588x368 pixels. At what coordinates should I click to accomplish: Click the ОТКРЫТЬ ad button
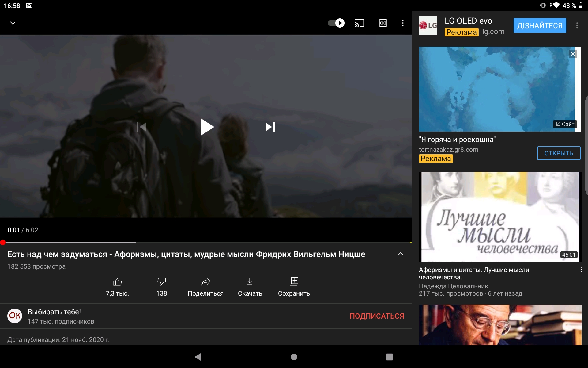tap(559, 153)
